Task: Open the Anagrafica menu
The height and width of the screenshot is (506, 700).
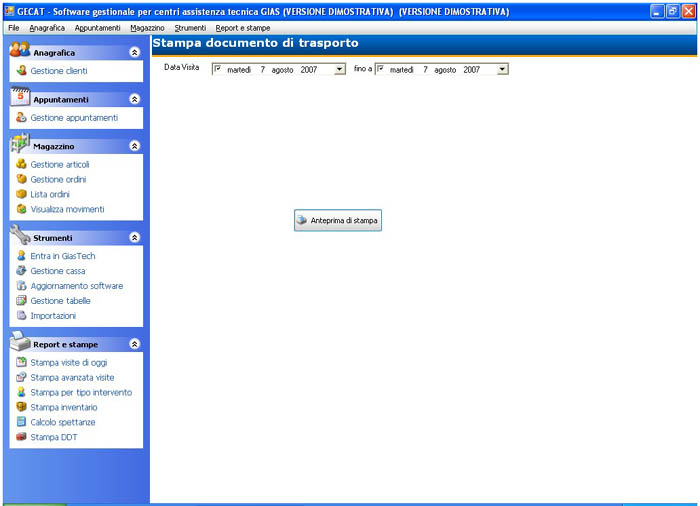Action: pyautogui.click(x=47, y=28)
